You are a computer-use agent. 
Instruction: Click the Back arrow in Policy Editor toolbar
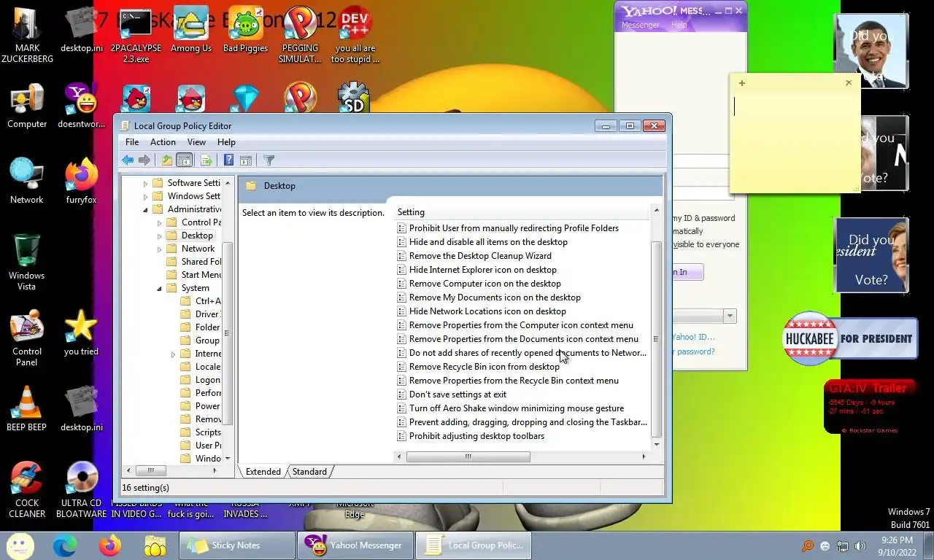click(128, 160)
